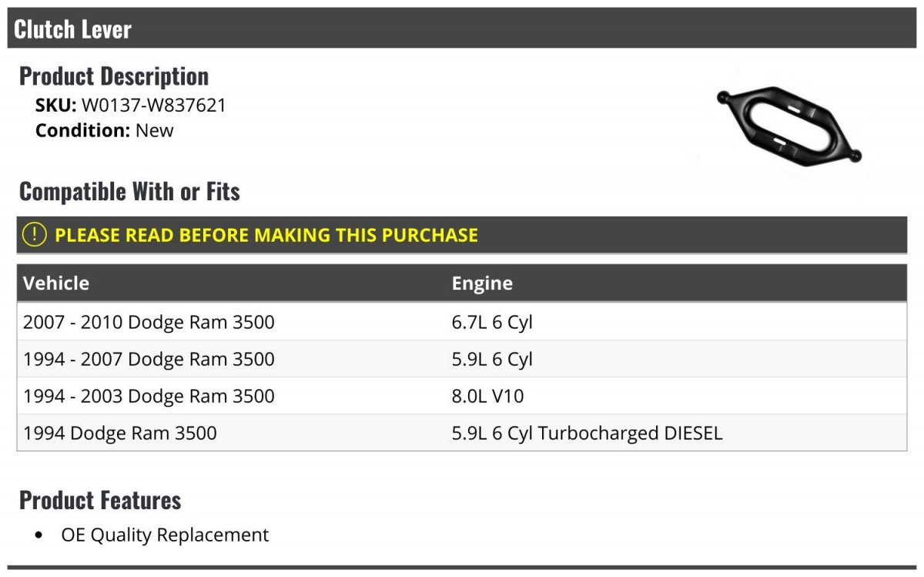
Task: Click the Clutch Lever title bar
Action: [x=462, y=29]
